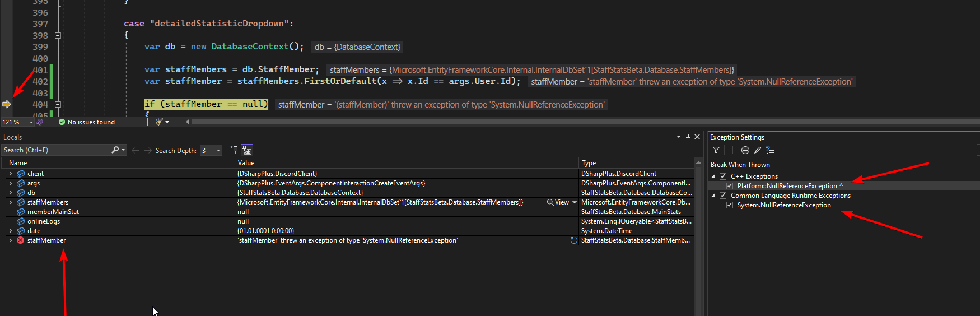Screen dimensions: 980x316
Task: Open the Locals window options dropdown arrow
Action: pos(679,137)
